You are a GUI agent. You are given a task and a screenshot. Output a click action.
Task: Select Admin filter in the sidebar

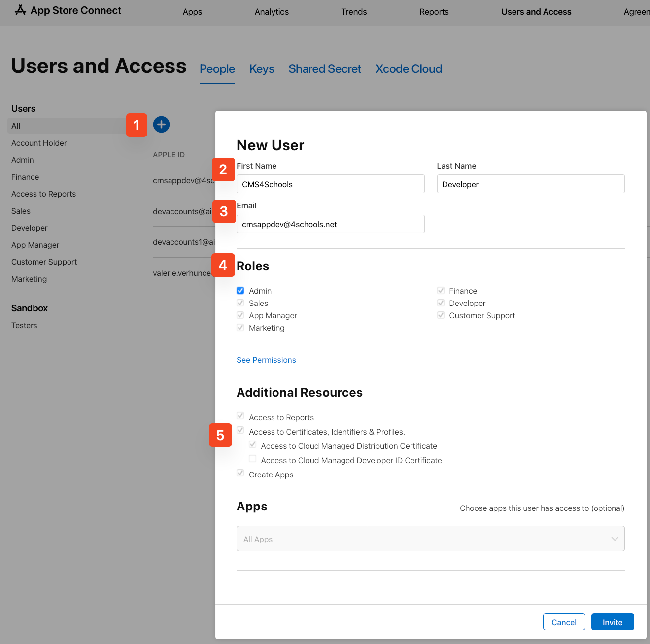point(23,160)
